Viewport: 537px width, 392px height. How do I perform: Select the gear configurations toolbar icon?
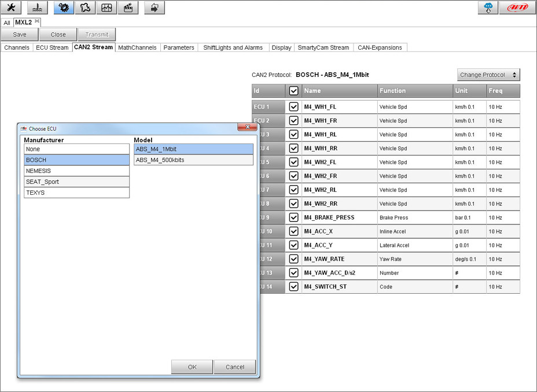click(64, 8)
